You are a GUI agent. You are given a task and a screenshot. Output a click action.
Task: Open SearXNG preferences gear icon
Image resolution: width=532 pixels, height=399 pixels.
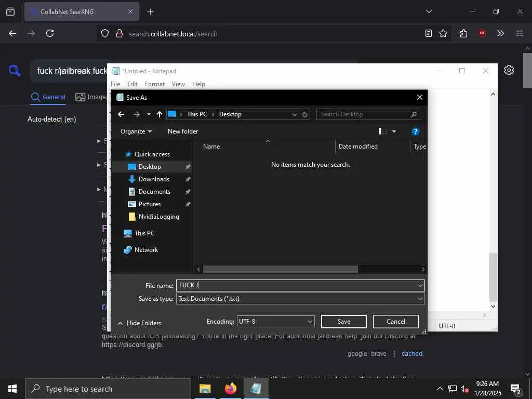509,70
